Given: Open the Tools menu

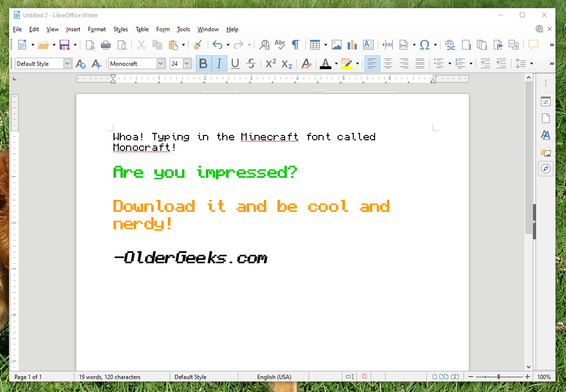Looking at the screenshot, I should pos(183,29).
